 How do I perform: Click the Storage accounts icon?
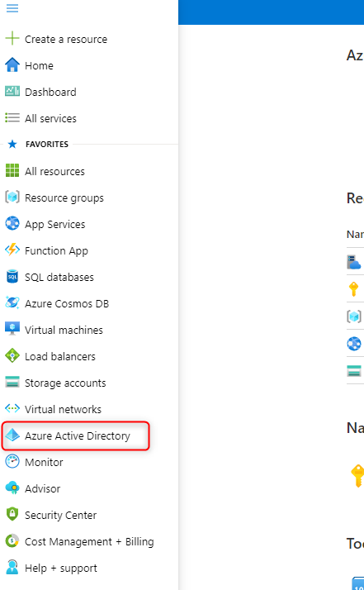[12, 382]
